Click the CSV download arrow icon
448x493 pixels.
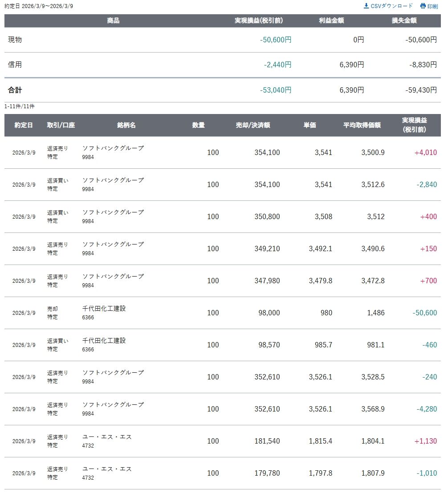coord(366,6)
